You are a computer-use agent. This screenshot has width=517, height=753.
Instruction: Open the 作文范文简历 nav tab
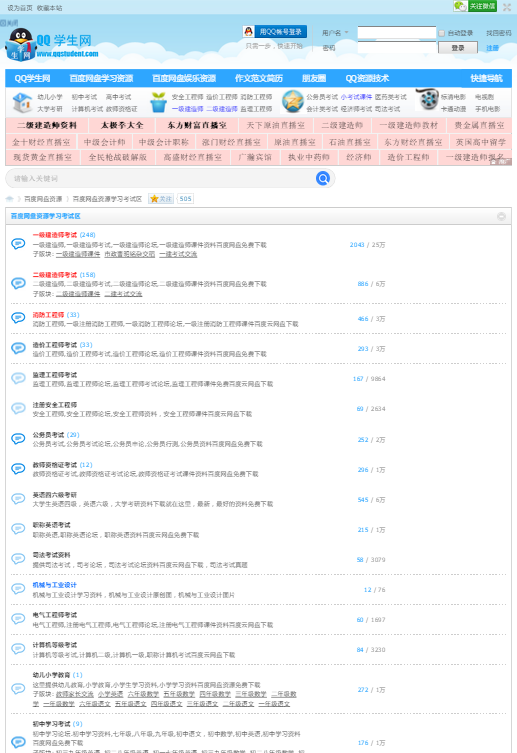click(x=259, y=78)
